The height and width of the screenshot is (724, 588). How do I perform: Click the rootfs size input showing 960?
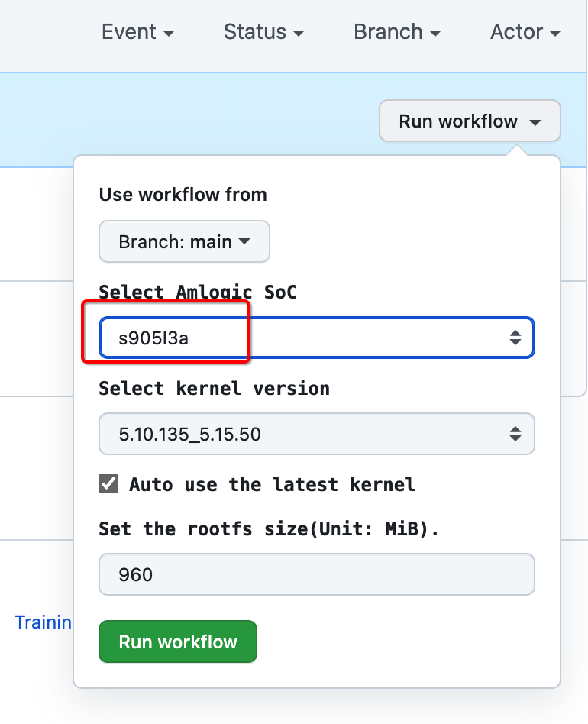pos(316,574)
